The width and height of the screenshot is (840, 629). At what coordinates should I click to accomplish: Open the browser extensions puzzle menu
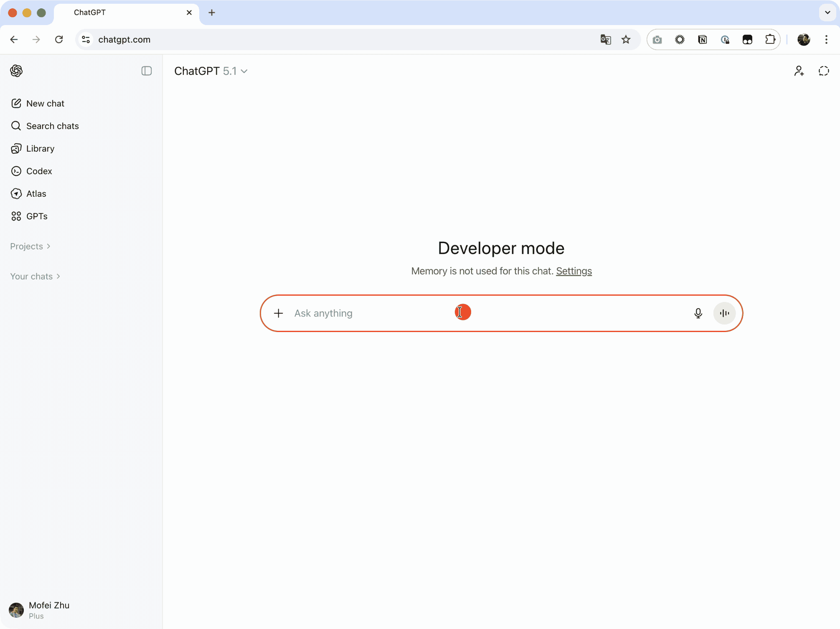770,39
